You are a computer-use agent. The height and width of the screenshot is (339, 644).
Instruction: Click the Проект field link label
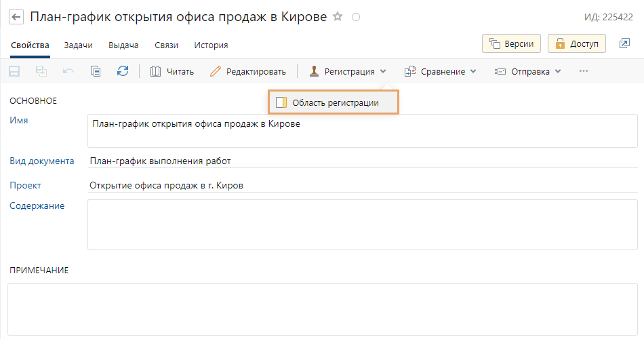pyautogui.click(x=25, y=185)
